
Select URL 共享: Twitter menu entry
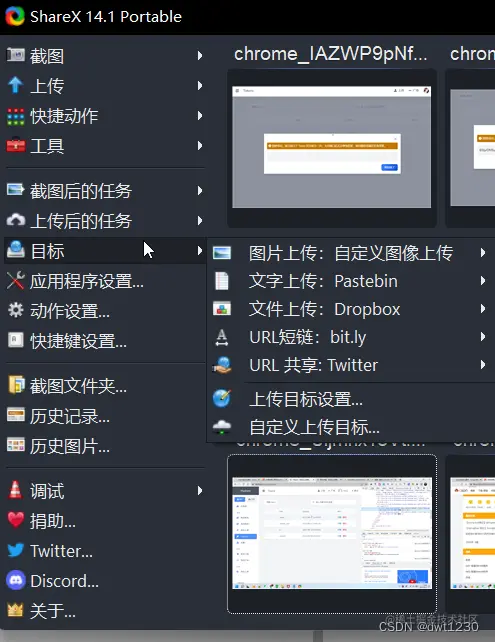pos(351,365)
